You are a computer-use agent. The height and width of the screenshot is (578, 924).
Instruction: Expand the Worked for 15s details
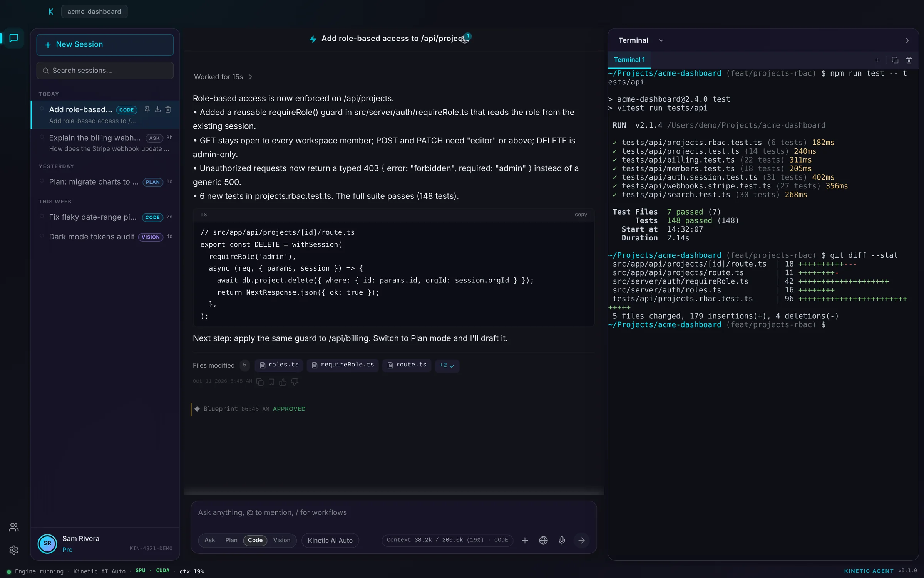tap(223, 77)
